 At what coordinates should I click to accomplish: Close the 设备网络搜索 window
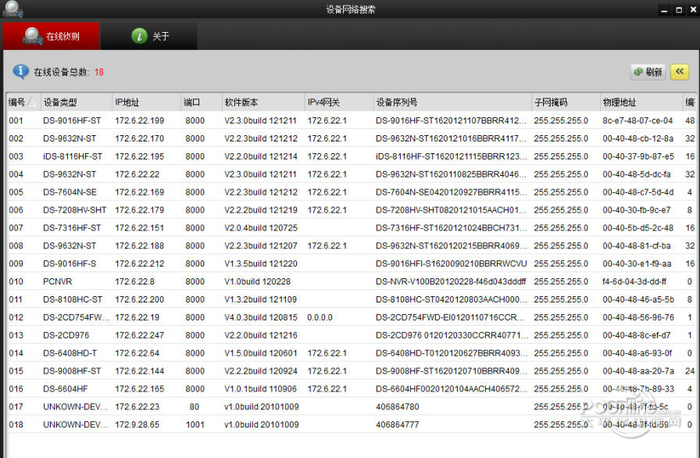[693, 9]
